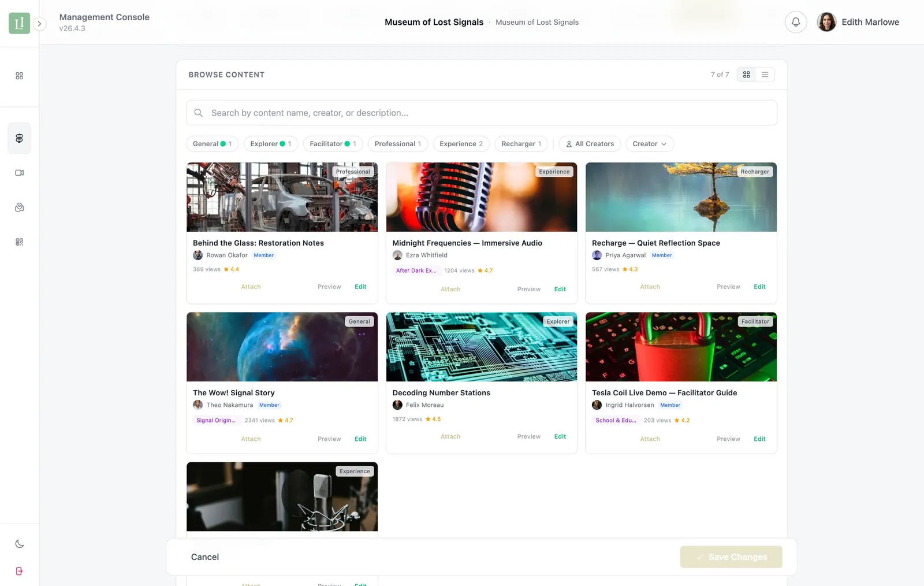Viewport: 924px width, 586px height.
Task: Click the search magnifier icon
Action: 199,113
